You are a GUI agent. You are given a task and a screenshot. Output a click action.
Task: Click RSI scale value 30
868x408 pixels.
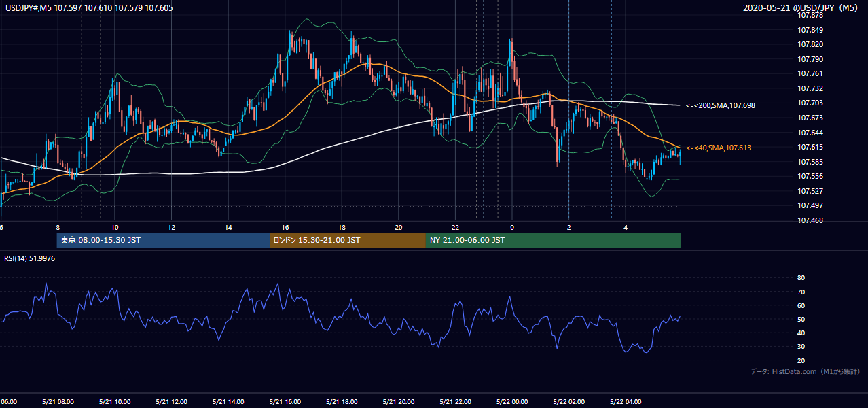[x=801, y=347]
